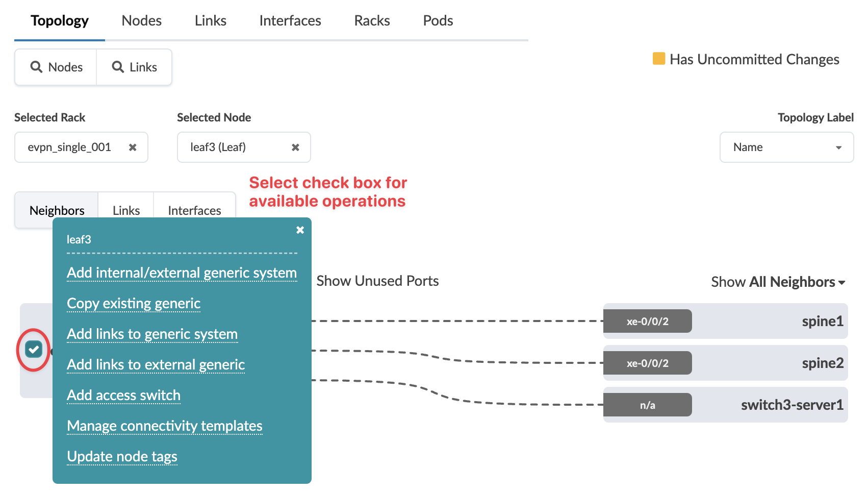The width and height of the screenshot is (868, 493).
Task: Click the magnifier icon beside Links search
Action: 118,67
